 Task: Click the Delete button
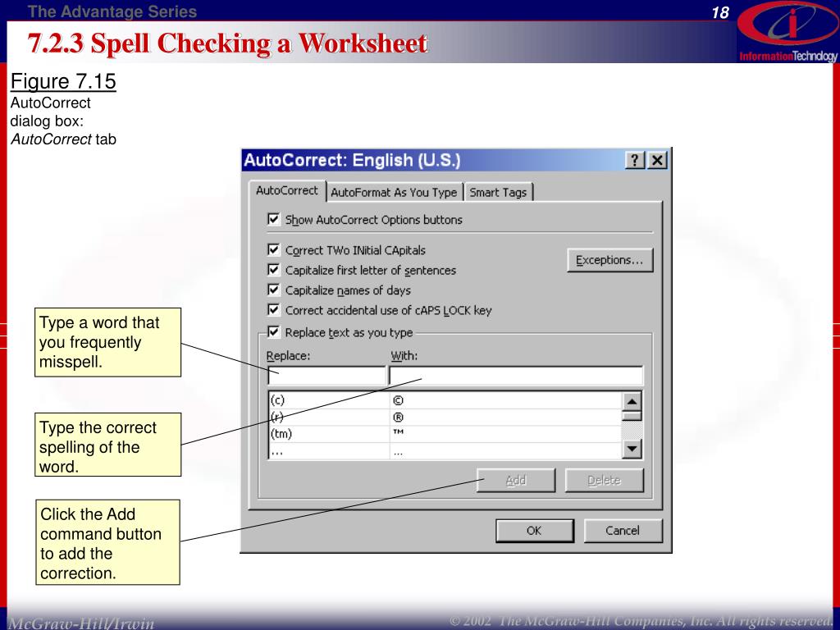(x=605, y=481)
